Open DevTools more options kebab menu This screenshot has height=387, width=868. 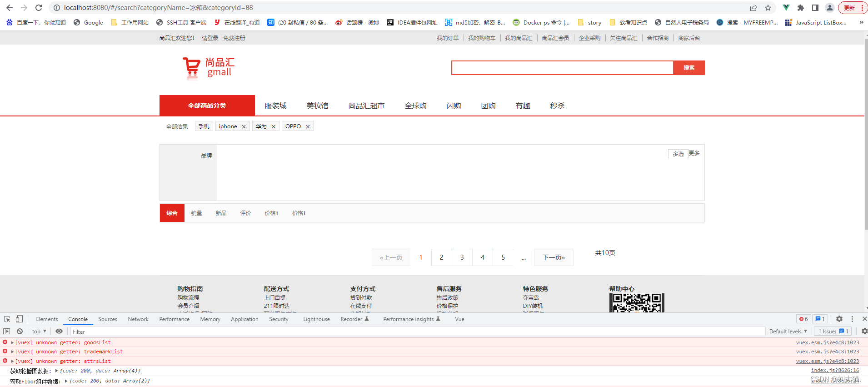[x=853, y=319]
